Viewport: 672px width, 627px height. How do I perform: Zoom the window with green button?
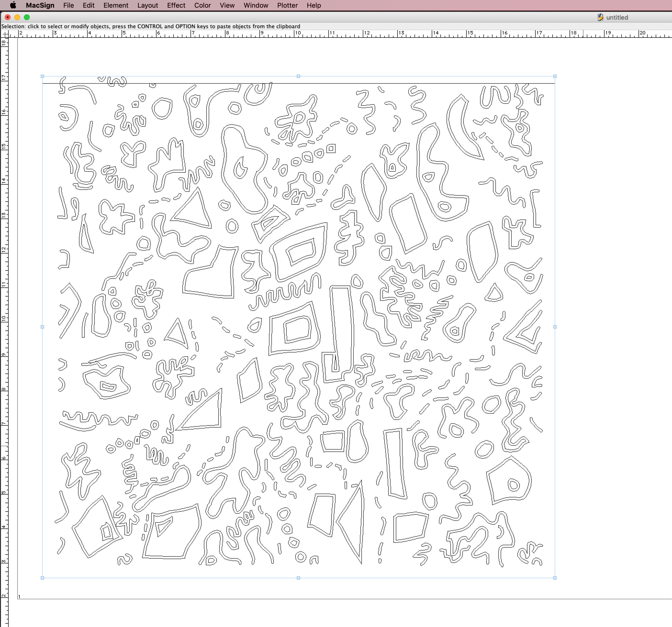pyautogui.click(x=27, y=17)
